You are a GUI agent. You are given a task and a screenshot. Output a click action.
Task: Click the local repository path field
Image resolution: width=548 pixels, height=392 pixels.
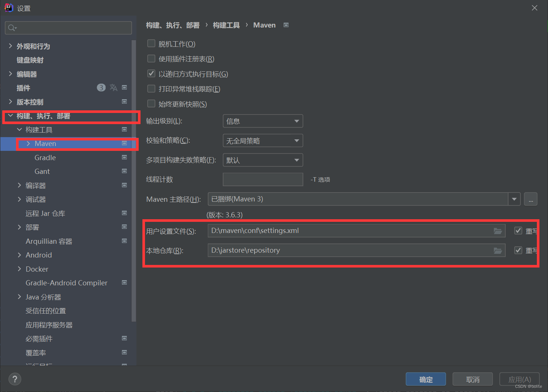click(356, 250)
